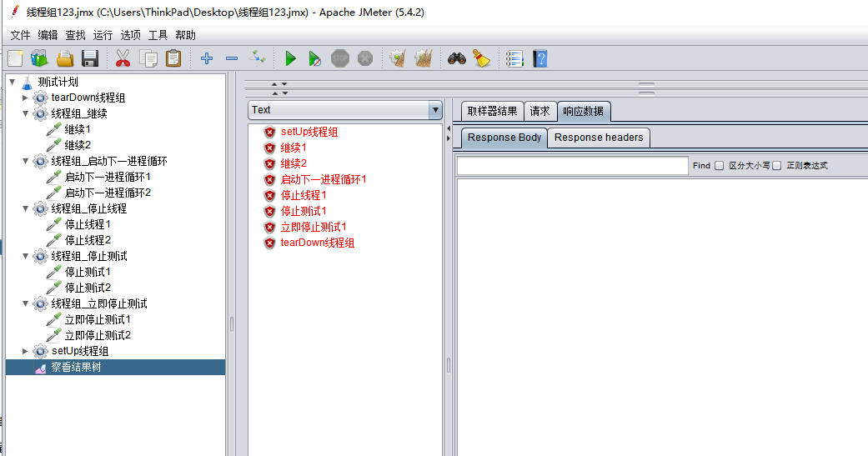Select the 继续2 sampler in tree
The width and height of the screenshot is (868, 456).
78,145
